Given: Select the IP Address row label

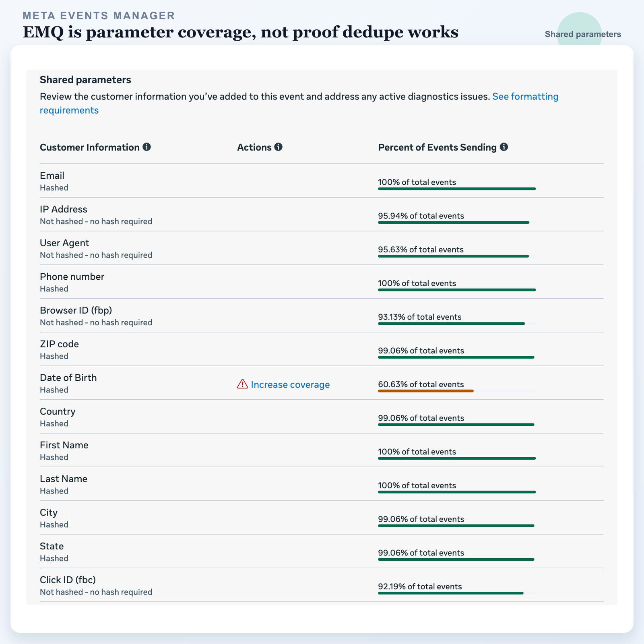Looking at the screenshot, I should click(x=64, y=209).
